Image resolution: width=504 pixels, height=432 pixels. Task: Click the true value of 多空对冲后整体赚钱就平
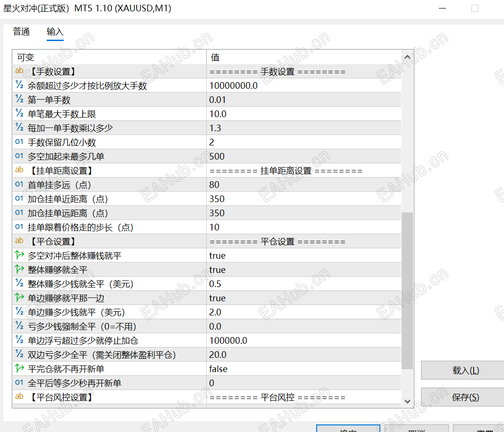pos(217,256)
